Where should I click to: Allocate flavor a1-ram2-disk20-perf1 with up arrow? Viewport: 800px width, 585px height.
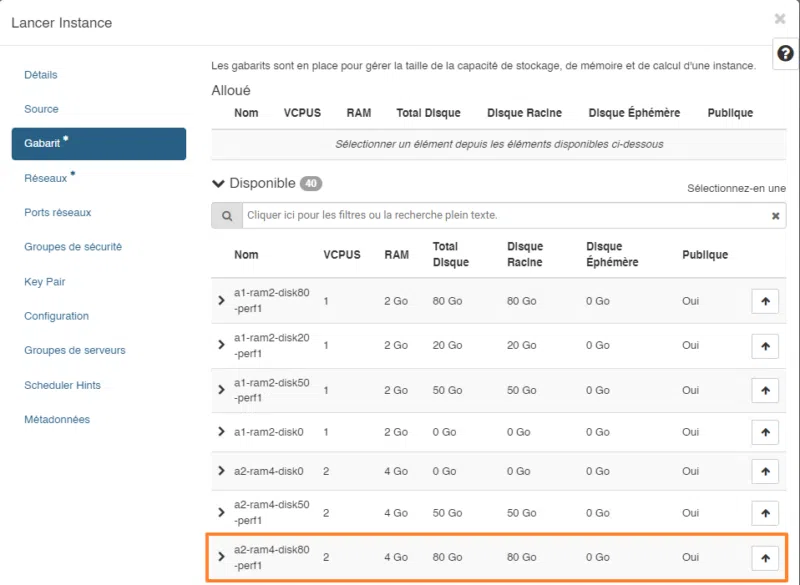click(764, 346)
